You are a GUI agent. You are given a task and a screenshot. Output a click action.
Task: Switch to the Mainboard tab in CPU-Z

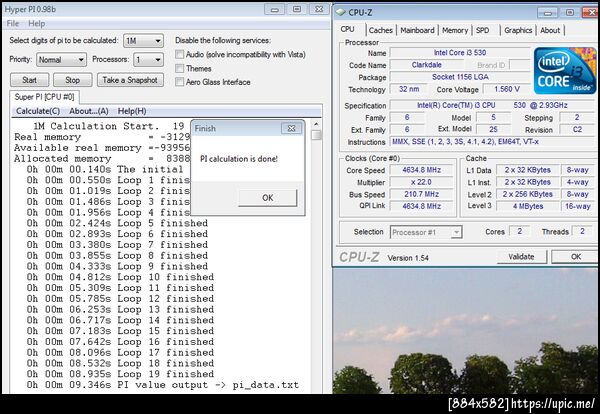[417, 30]
